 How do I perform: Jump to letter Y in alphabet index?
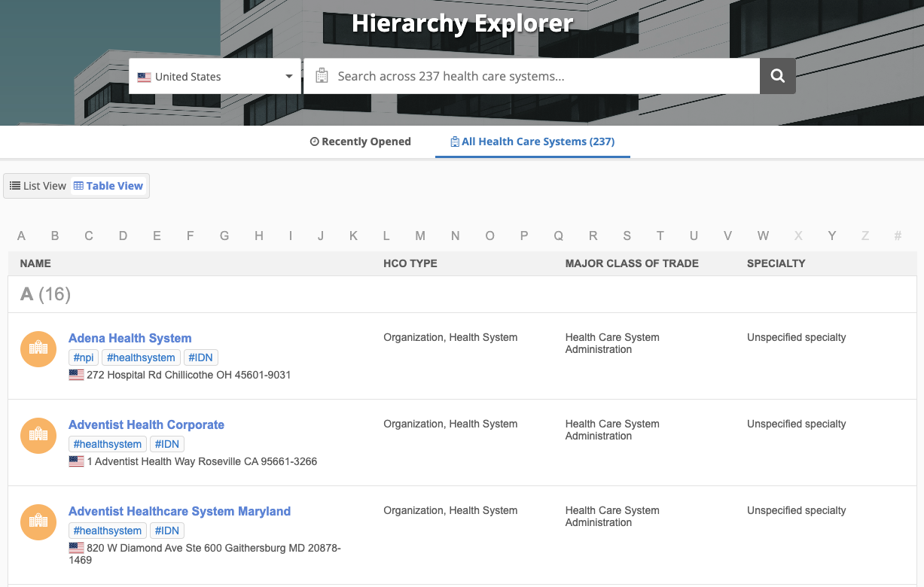coord(832,236)
